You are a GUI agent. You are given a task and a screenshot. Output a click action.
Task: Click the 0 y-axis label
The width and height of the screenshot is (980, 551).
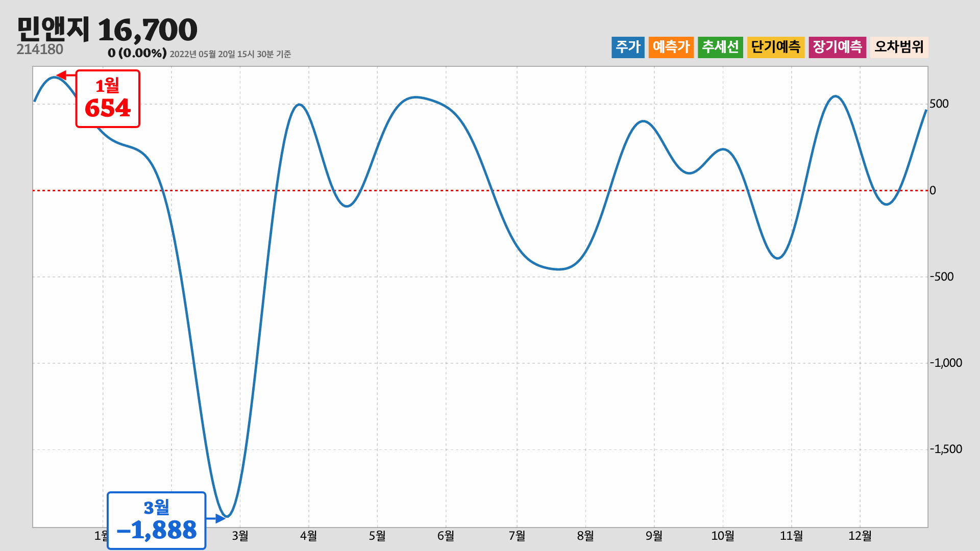933,191
